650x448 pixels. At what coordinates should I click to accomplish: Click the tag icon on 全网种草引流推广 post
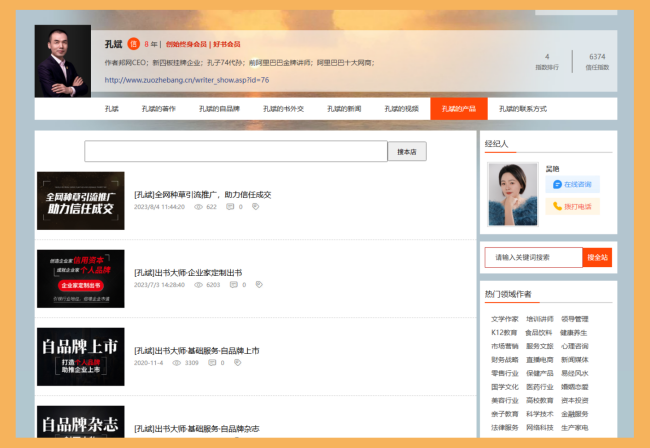[x=255, y=207]
